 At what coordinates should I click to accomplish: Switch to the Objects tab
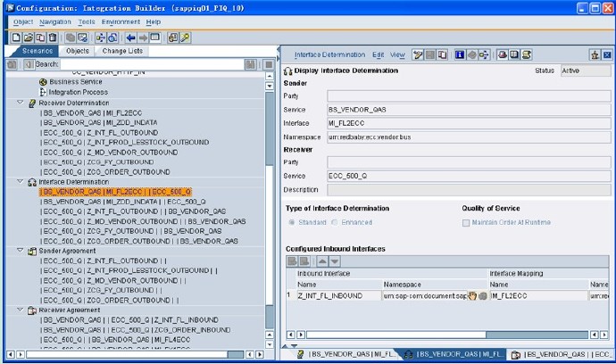[78, 51]
